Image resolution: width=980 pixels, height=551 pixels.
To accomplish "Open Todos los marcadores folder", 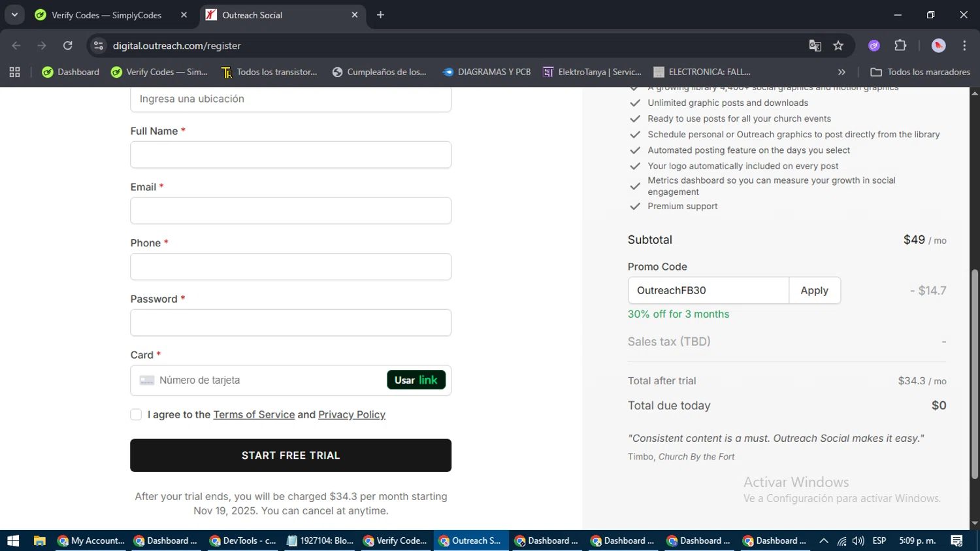I will coord(920,72).
